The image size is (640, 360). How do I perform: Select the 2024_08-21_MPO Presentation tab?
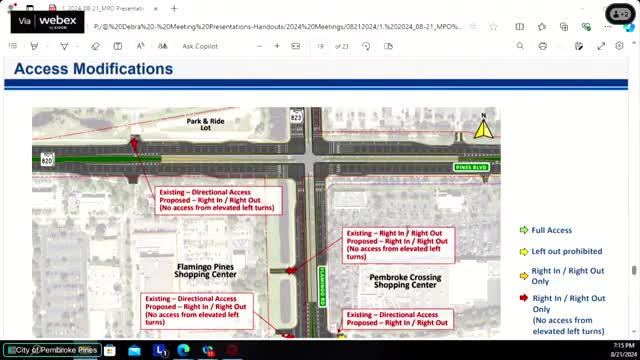tap(102, 8)
